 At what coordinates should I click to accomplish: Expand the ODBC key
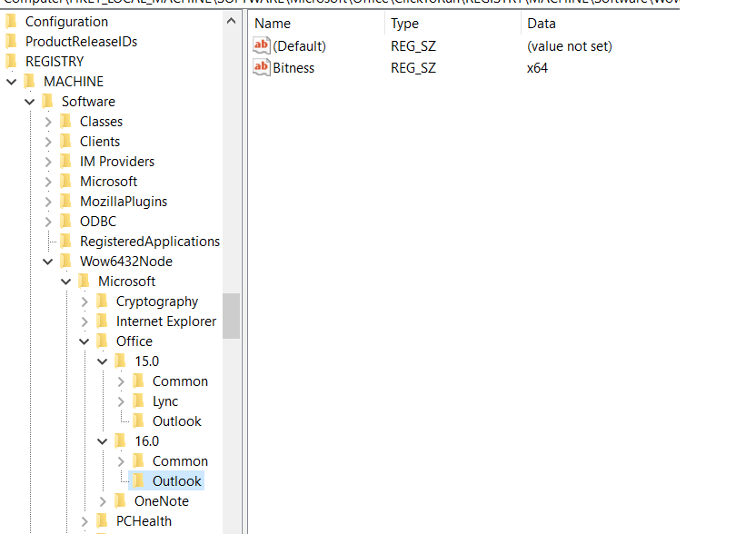point(48,222)
